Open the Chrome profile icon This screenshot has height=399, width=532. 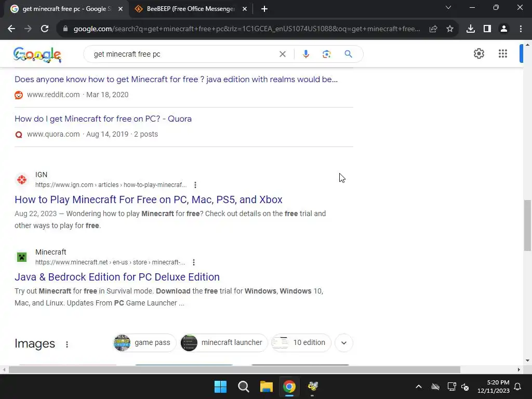point(504,29)
